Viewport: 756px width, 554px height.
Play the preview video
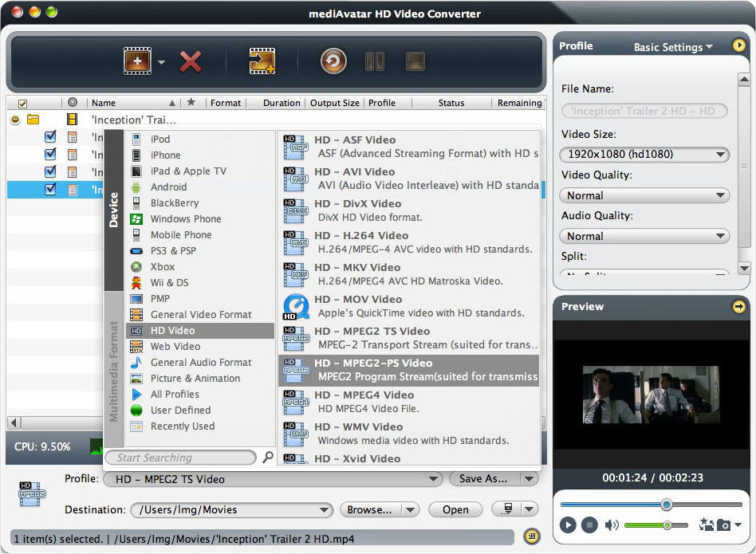pyautogui.click(x=568, y=525)
